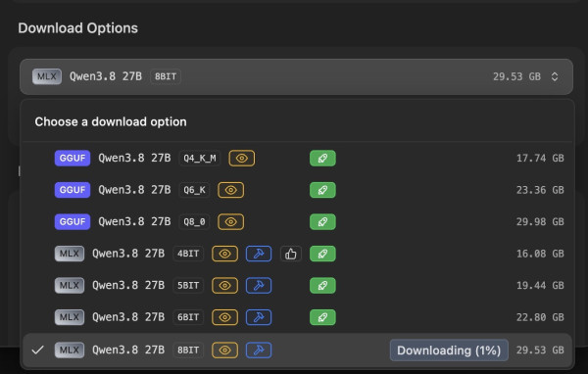The width and height of the screenshot is (588, 374).
Task: Click GGUF format badge on Q6_K row
Action: (73, 190)
